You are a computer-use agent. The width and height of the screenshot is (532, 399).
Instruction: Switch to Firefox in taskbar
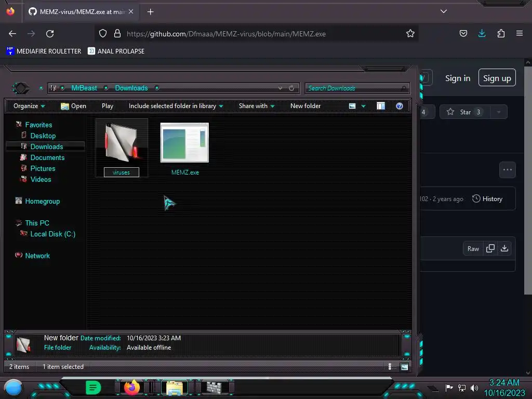132,387
